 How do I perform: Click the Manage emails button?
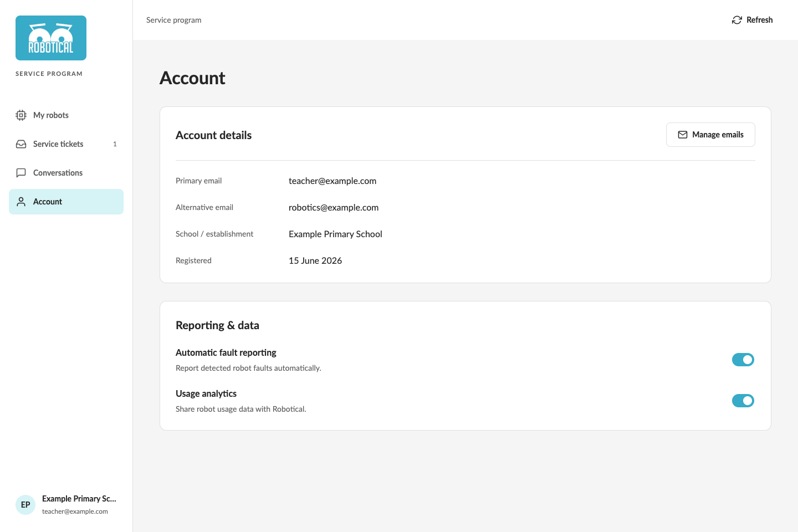[710, 135]
